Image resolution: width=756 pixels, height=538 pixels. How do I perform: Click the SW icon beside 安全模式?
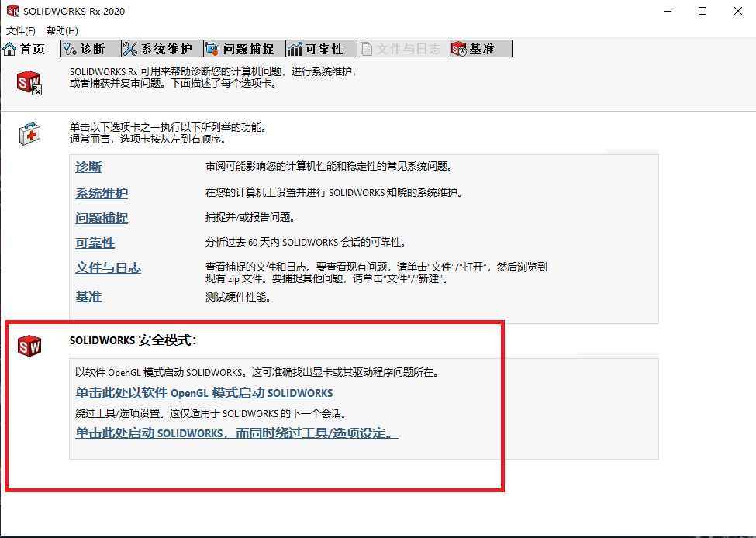tap(29, 346)
